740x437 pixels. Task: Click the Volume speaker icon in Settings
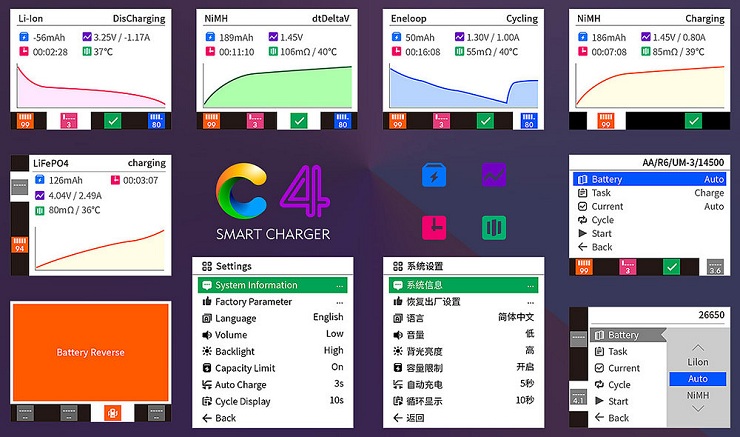click(x=207, y=335)
